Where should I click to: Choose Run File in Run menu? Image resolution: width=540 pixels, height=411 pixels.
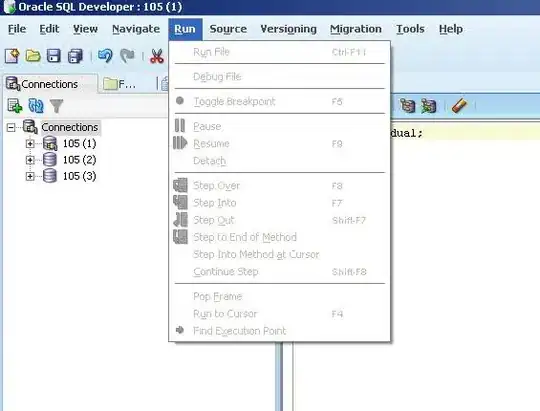pyautogui.click(x=279, y=52)
